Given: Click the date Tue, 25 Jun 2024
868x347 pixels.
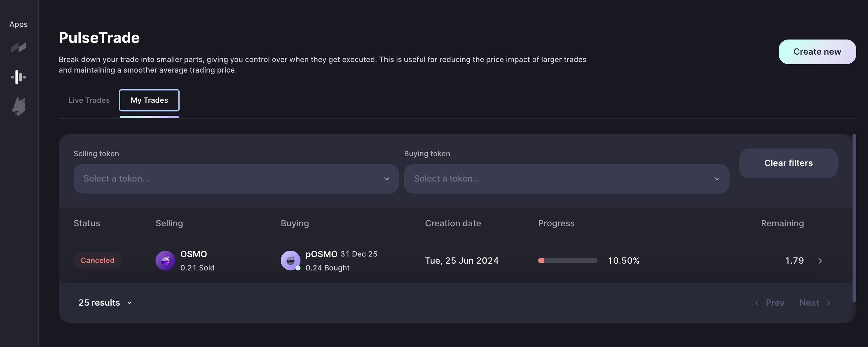Looking at the screenshot, I should 462,261.
